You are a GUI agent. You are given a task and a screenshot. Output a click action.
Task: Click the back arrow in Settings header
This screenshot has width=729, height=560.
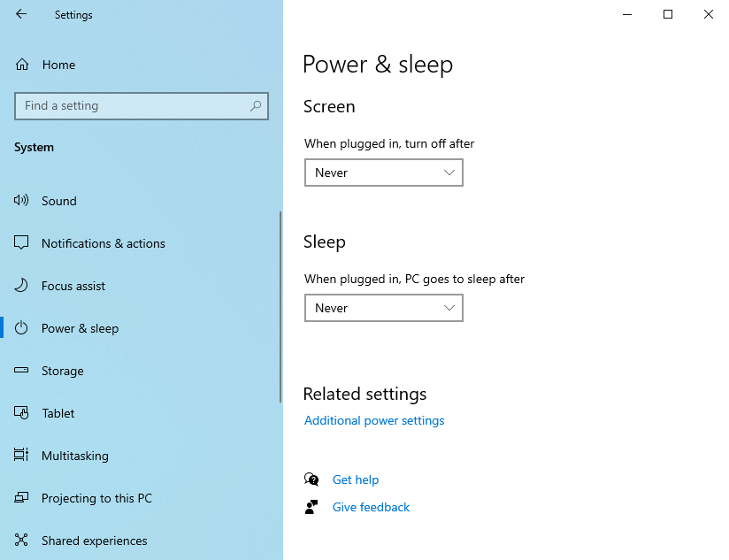coord(21,14)
